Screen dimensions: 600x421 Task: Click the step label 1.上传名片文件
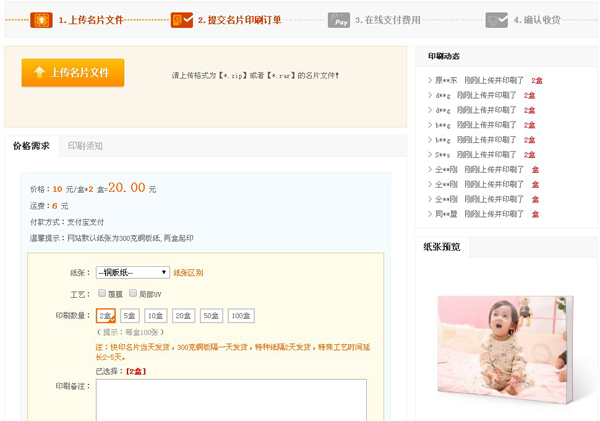(91, 20)
